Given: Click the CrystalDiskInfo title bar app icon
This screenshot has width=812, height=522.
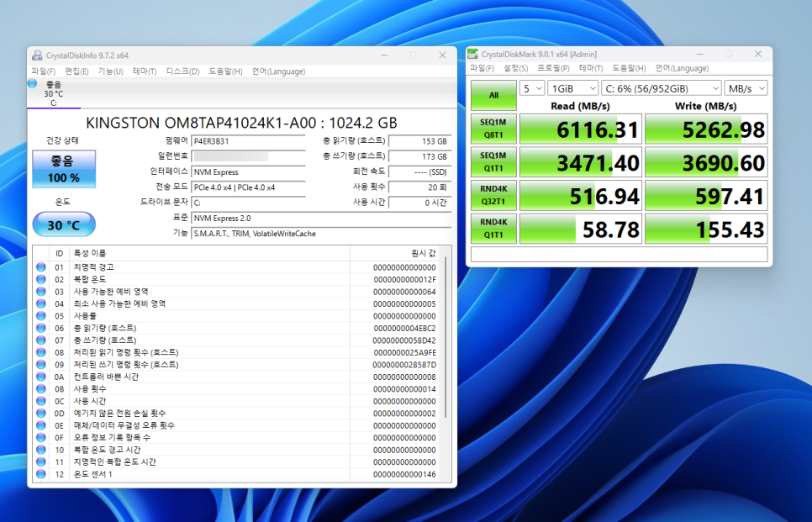Looking at the screenshot, I should [x=37, y=55].
